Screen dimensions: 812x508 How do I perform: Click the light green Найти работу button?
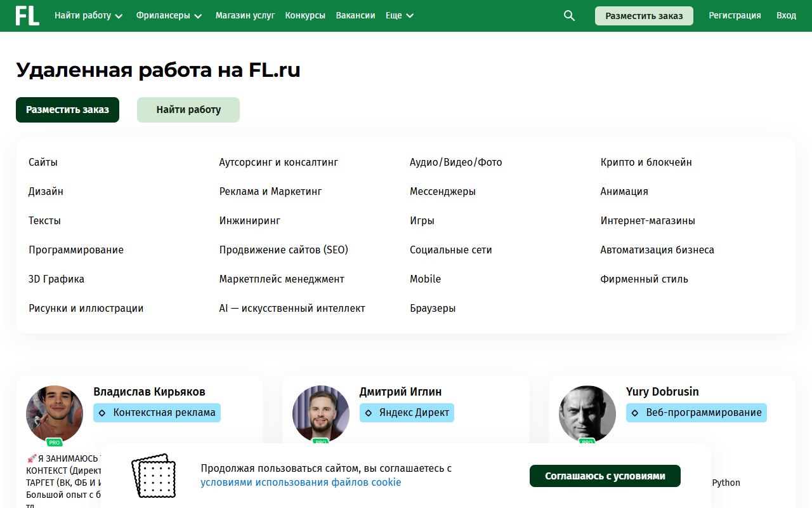coord(188,110)
